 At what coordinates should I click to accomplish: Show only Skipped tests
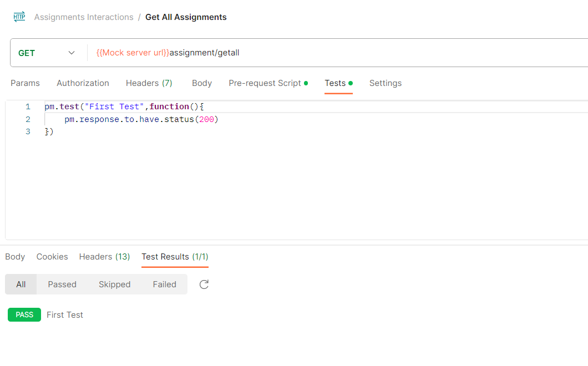click(x=114, y=284)
